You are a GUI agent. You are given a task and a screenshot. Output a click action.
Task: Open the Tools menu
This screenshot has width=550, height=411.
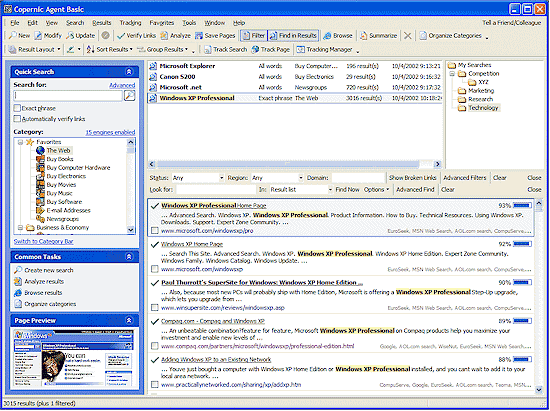click(189, 23)
